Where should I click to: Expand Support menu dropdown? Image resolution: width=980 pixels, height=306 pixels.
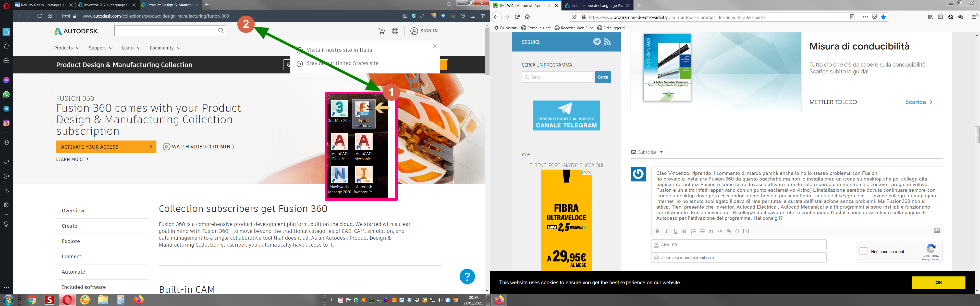pyautogui.click(x=101, y=48)
